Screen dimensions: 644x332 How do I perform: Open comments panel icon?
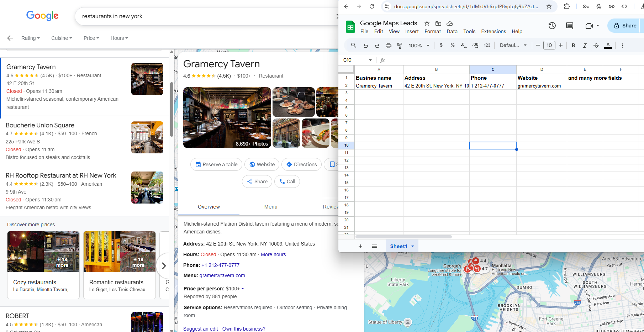(x=570, y=26)
